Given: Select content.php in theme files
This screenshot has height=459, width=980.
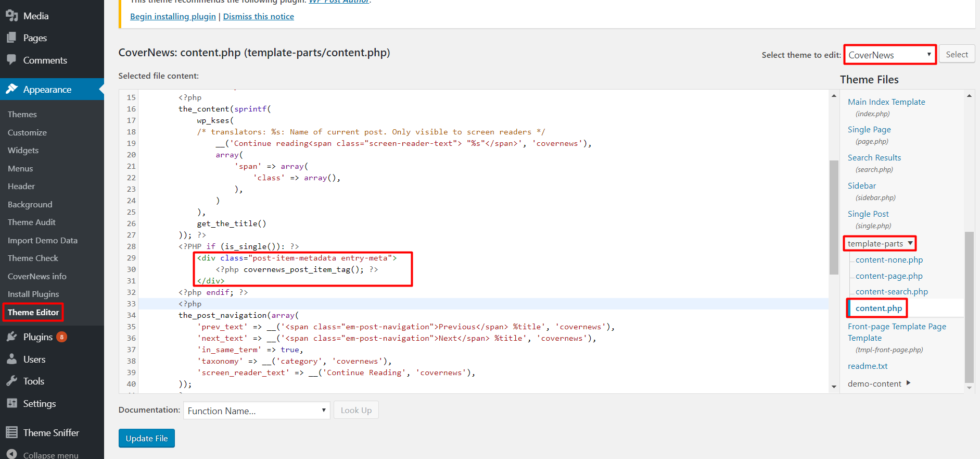Looking at the screenshot, I should click(x=879, y=308).
